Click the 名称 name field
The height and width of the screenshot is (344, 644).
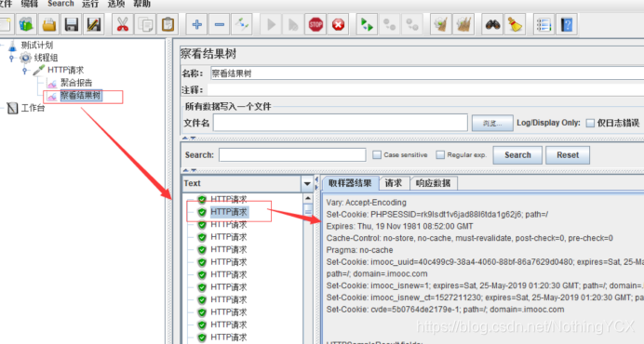pyautogui.click(x=426, y=73)
